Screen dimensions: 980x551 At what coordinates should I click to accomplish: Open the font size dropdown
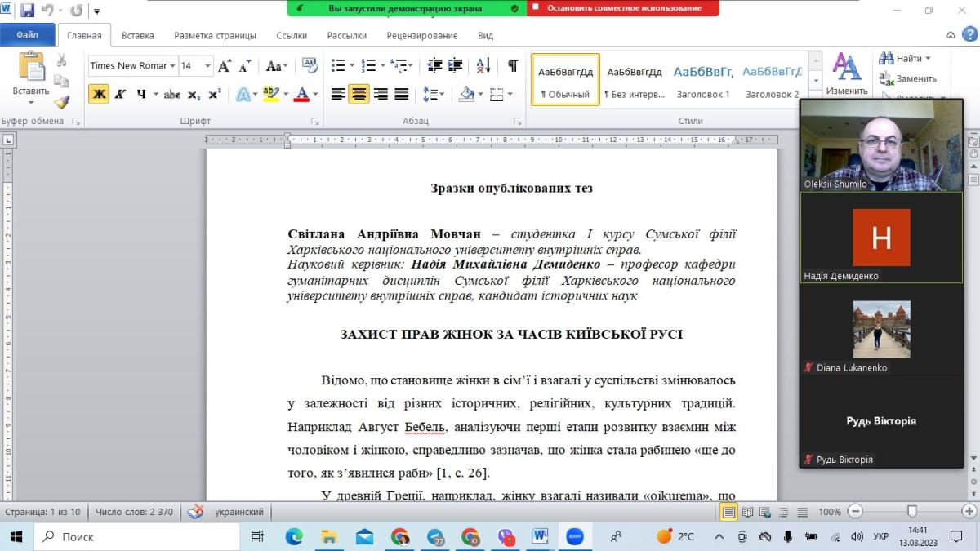click(207, 66)
